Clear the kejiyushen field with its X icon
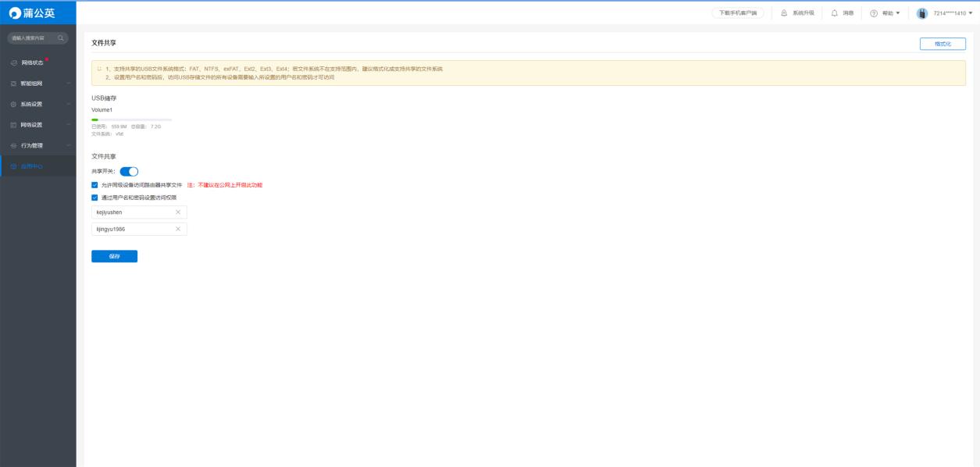980x467 pixels. (x=178, y=212)
